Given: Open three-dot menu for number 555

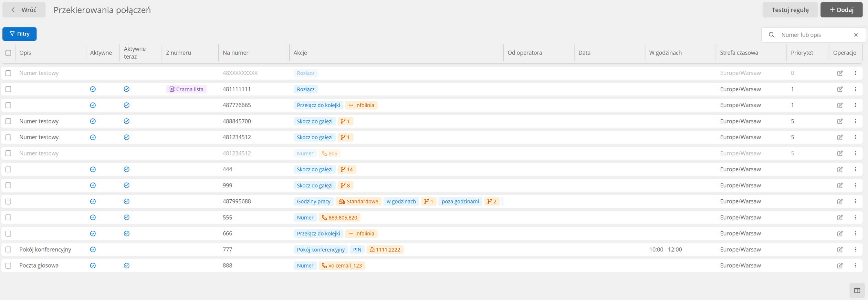Looking at the screenshot, I should click(x=855, y=217).
